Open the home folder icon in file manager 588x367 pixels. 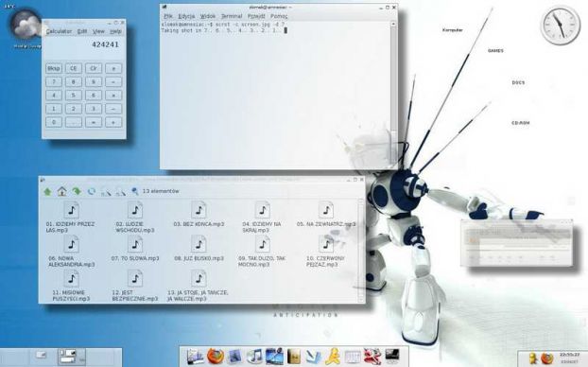(61, 191)
